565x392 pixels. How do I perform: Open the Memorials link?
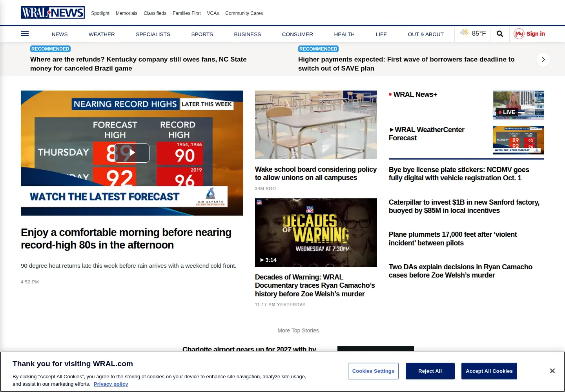click(126, 13)
